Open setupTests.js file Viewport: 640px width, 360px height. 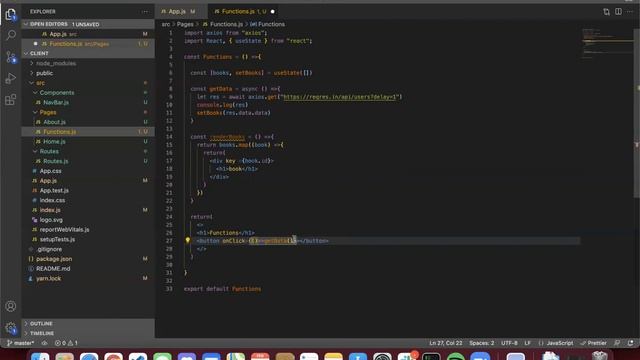(x=57, y=240)
